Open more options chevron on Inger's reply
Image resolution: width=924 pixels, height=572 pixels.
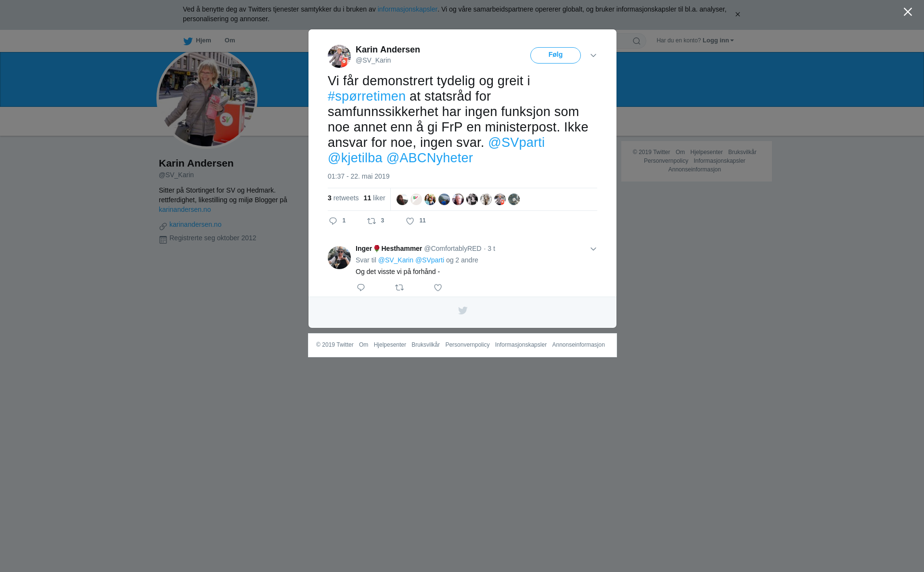pyautogui.click(x=593, y=249)
